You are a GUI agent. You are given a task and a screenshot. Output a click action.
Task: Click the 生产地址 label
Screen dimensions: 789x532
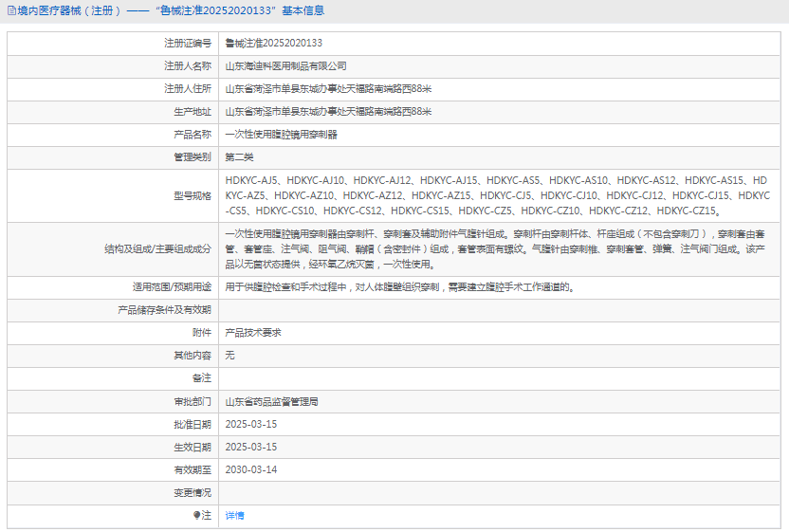click(x=193, y=112)
